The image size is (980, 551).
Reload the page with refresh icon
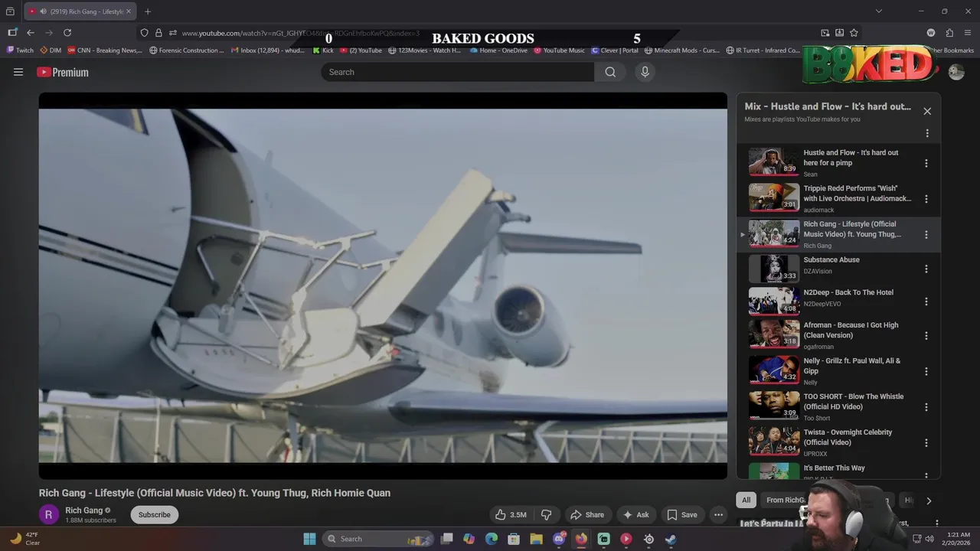[x=67, y=33]
